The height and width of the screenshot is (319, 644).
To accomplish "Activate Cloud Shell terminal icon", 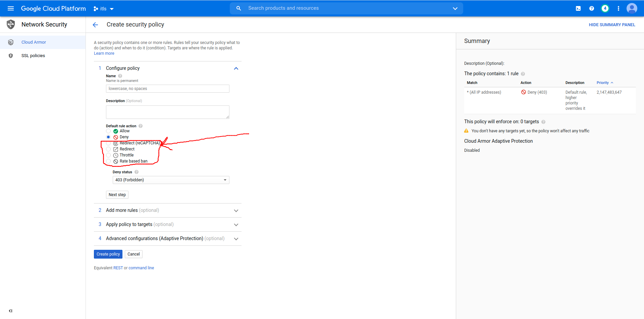I will tap(578, 8).
